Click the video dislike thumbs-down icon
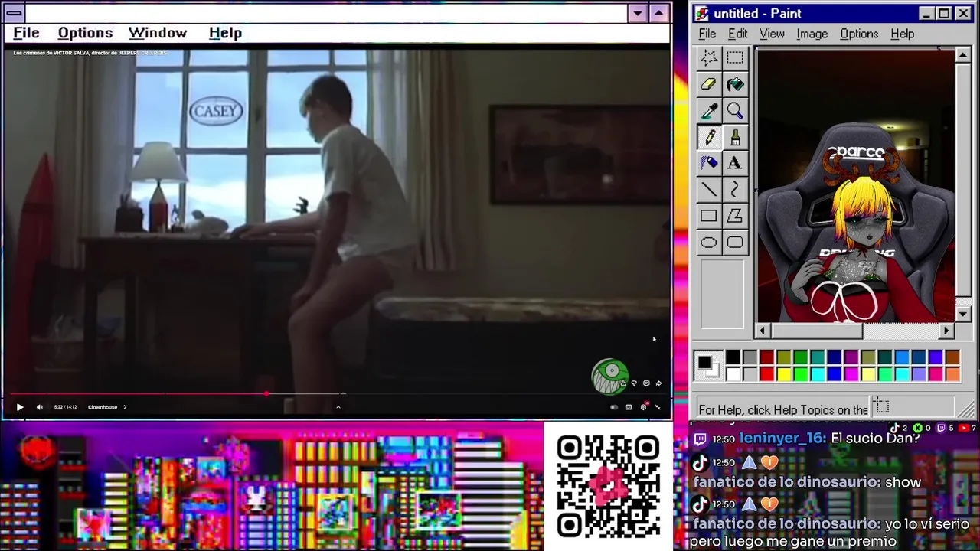This screenshot has width=980, height=551. click(634, 383)
